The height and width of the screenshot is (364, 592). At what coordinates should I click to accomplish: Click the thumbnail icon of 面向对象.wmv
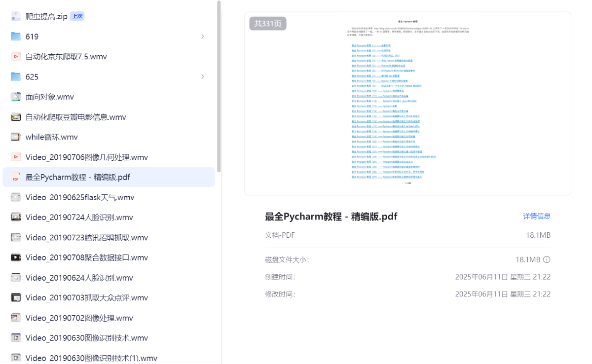coord(16,97)
